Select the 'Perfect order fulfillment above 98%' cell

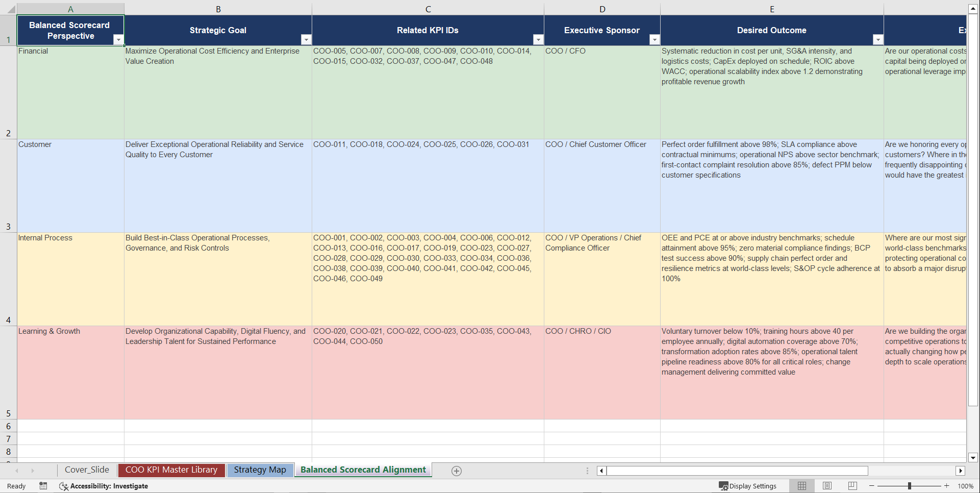coord(772,186)
